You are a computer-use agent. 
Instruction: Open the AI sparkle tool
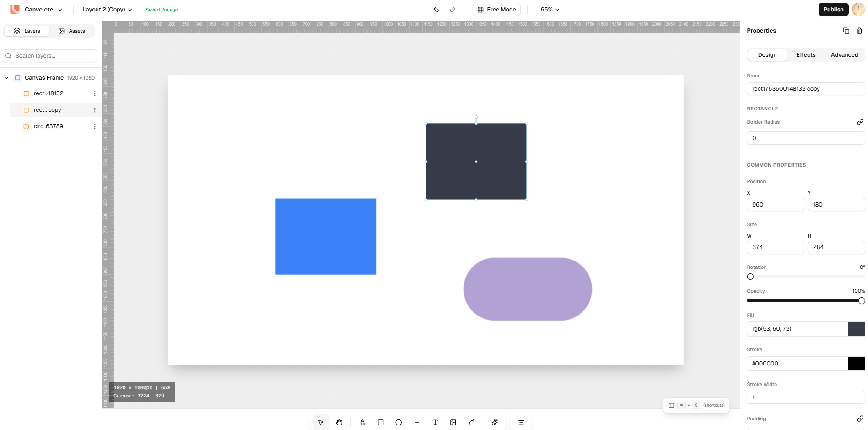(x=495, y=422)
